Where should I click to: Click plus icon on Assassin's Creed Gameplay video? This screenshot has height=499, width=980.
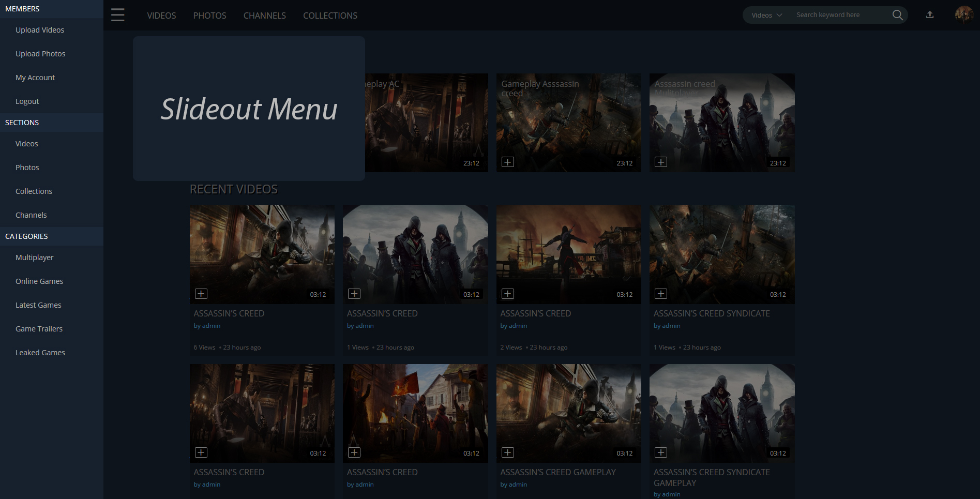click(x=508, y=452)
